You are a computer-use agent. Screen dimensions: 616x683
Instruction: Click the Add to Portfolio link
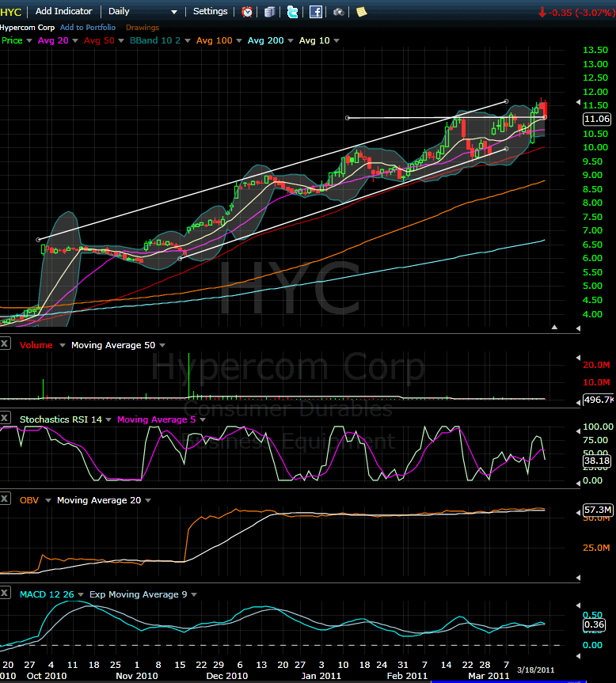pyautogui.click(x=88, y=28)
